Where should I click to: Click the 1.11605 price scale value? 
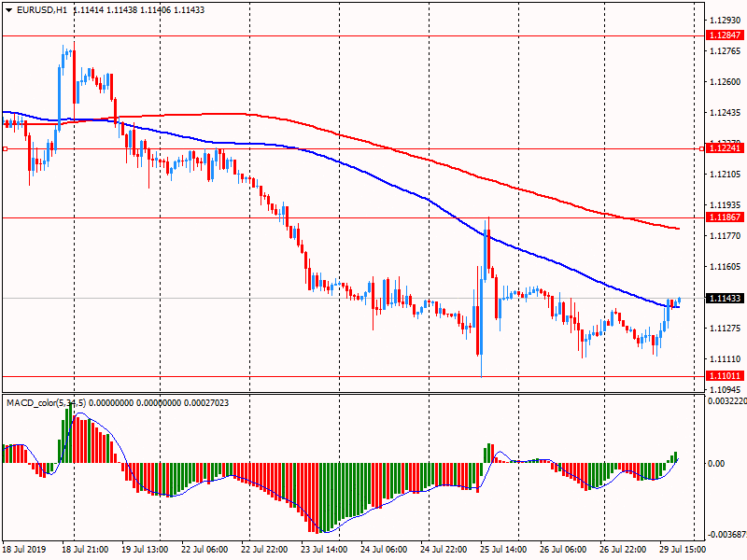pyautogui.click(x=726, y=267)
